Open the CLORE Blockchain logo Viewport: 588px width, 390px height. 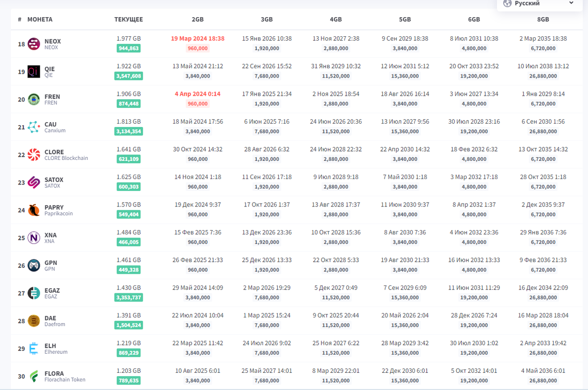pyautogui.click(x=34, y=155)
